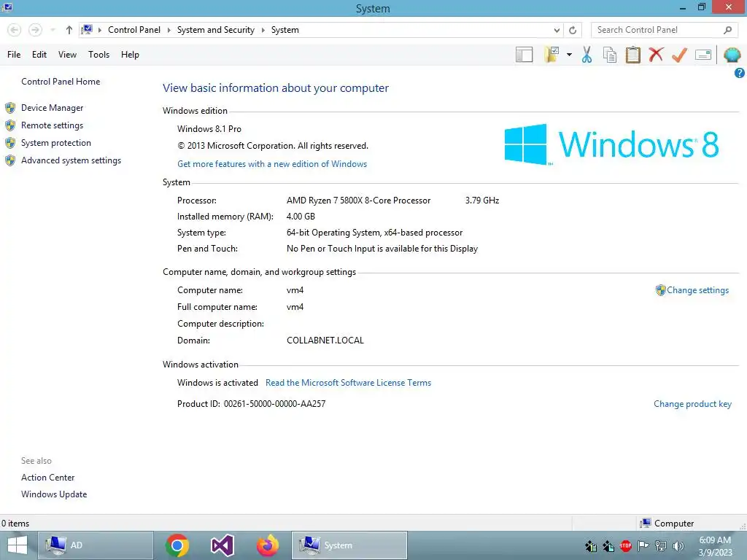Screen dimensions: 747x560
Task: Click the orange checkmark Properties icon
Action: click(679, 55)
